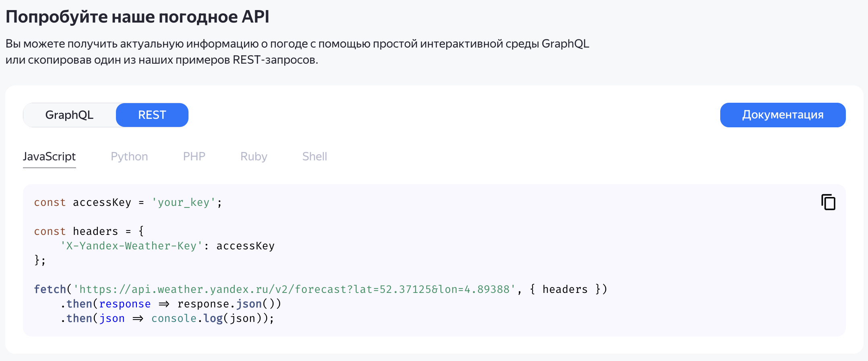Switch to the Python example tab
The image size is (868, 361).
129,156
